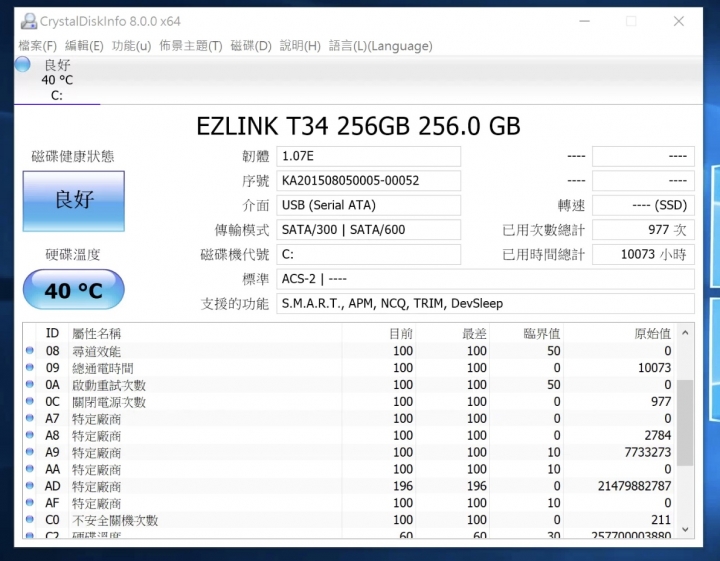
Task: Click the disk model title EZLINK T34 256GB
Action: point(359,126)
